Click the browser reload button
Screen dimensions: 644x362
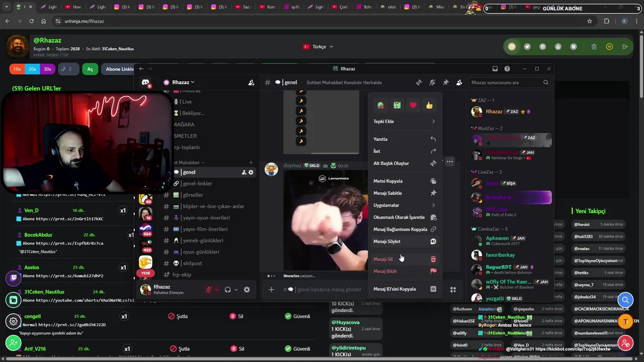(x=31, y=21)
